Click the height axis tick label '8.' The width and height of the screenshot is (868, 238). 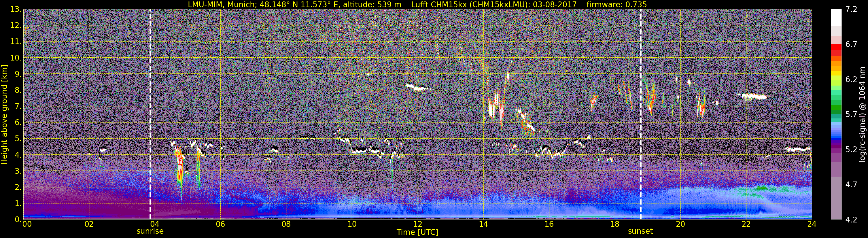18,90
